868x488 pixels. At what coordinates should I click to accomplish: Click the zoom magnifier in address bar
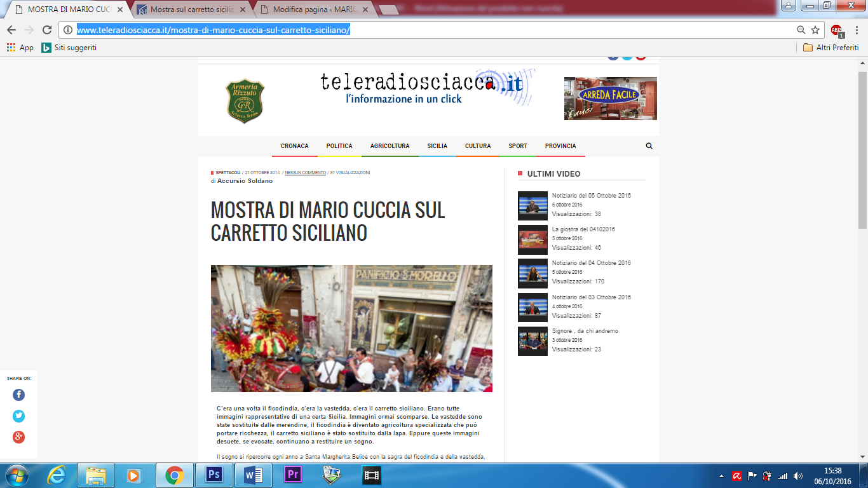tap(801, 30)
